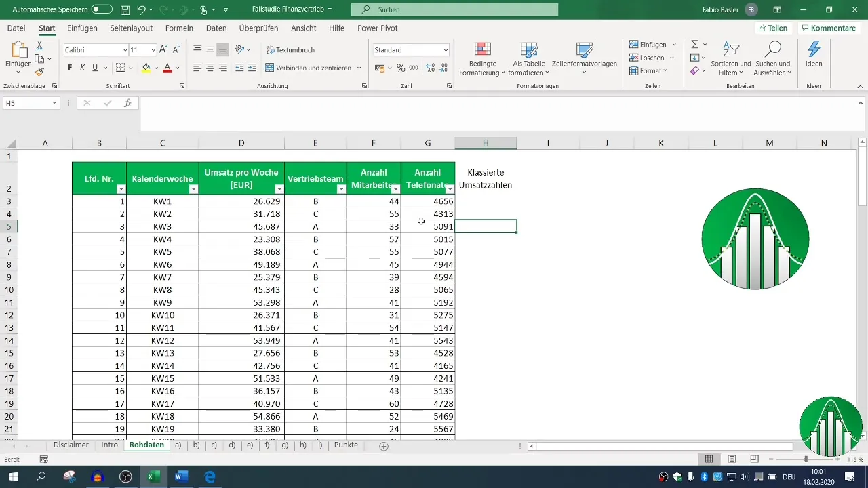
Task: Apply italic formatting (K)
Action: [x=82, y=68]
